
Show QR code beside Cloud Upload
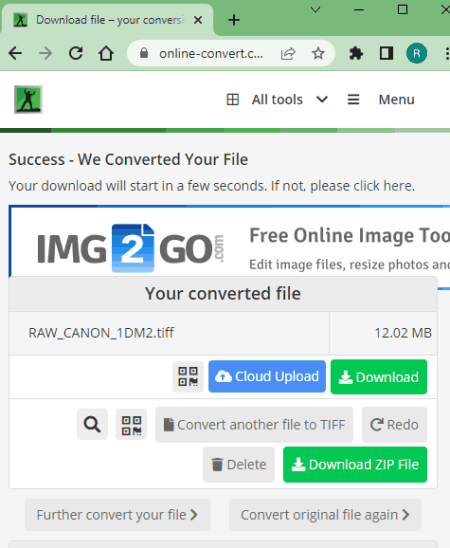(x=188, y=376)
